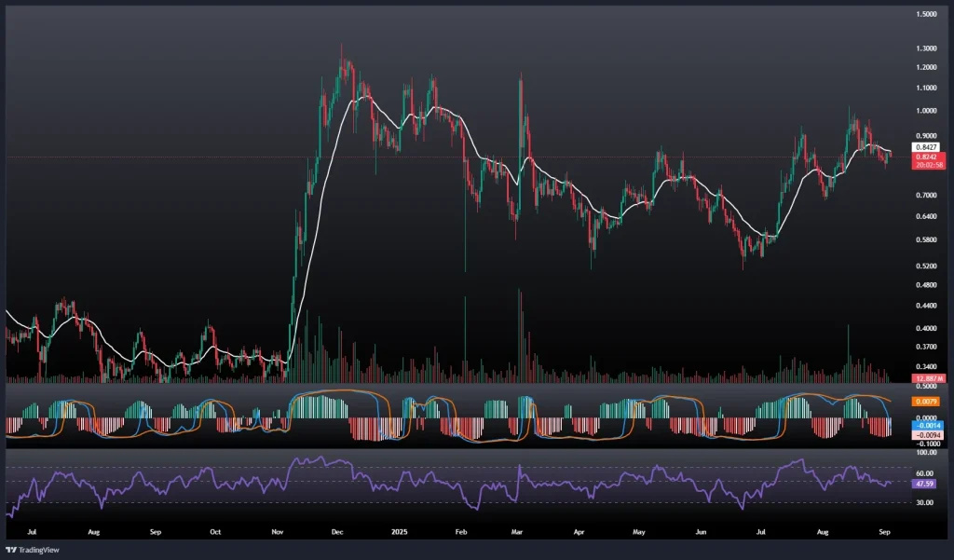Click the white 0.8427 moving average label
Screen dimensions: 954x560
[926, 146]
